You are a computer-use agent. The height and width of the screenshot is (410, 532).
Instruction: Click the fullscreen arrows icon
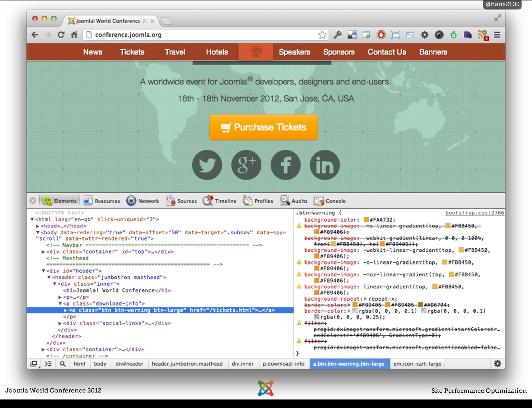(497, 18)
